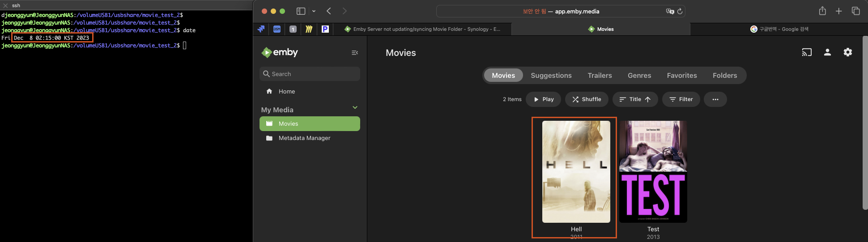The image size is (868, 242).
Task: Go back with Safari back arrow
Action: pyautogui.click(x=329, y=11)
